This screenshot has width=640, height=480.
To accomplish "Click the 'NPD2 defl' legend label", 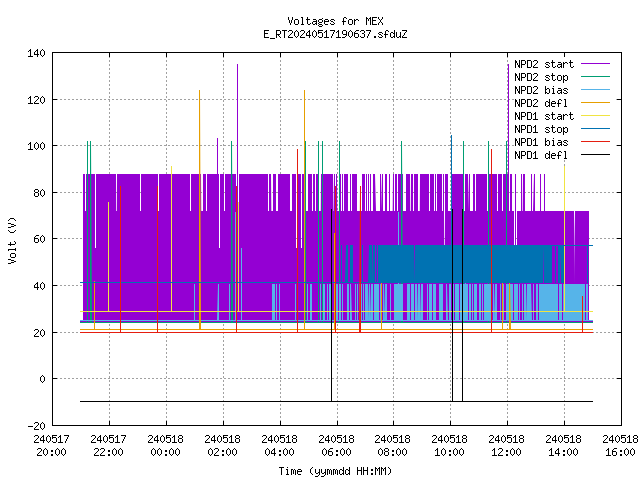I will point(541,103).
